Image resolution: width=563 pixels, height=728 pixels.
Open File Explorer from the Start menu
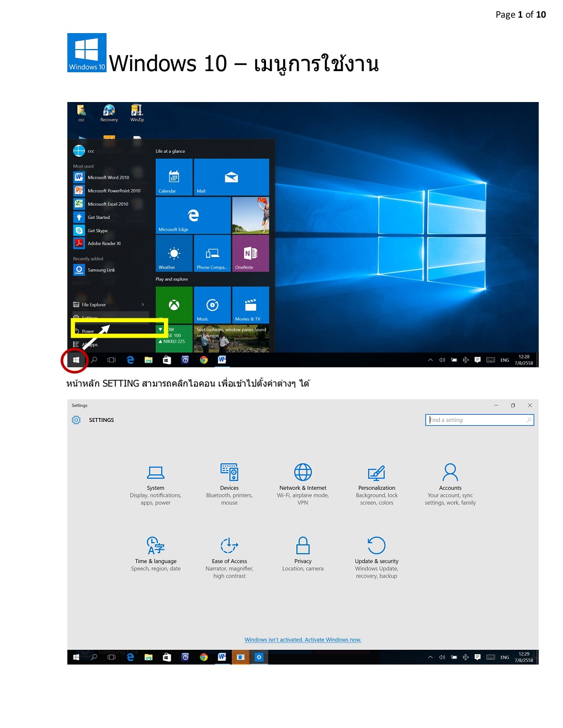(94, 304)
